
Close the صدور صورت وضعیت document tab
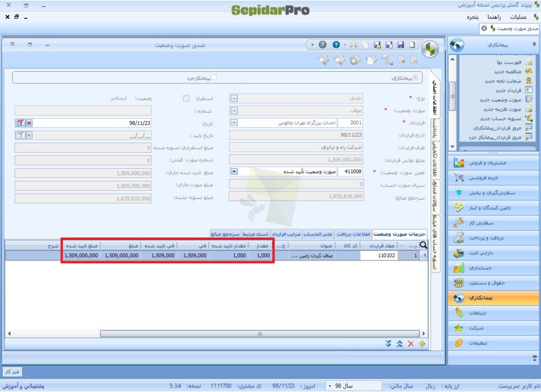[x=484, y=28]
